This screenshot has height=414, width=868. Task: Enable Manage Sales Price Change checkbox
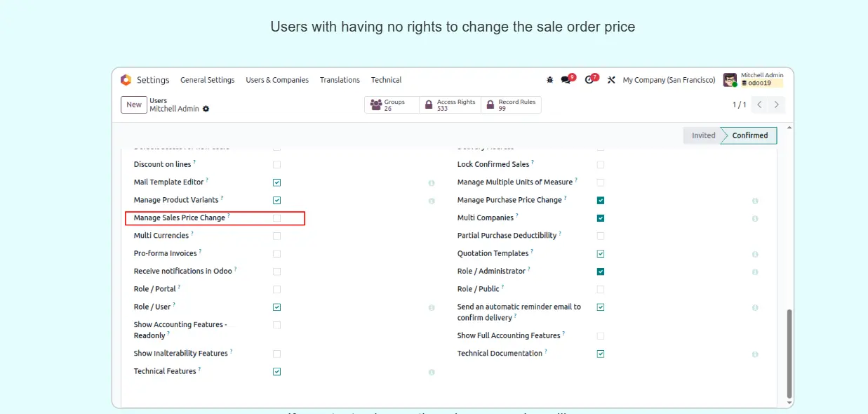[276, 218]
